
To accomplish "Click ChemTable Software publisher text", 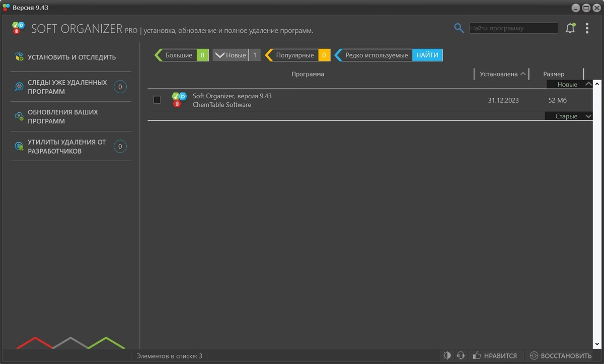I will (x=222, y=105).
